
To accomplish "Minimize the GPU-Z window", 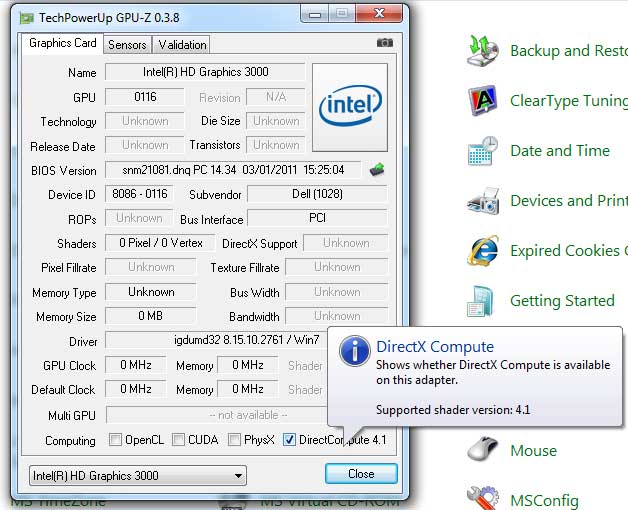I will 315,15.
